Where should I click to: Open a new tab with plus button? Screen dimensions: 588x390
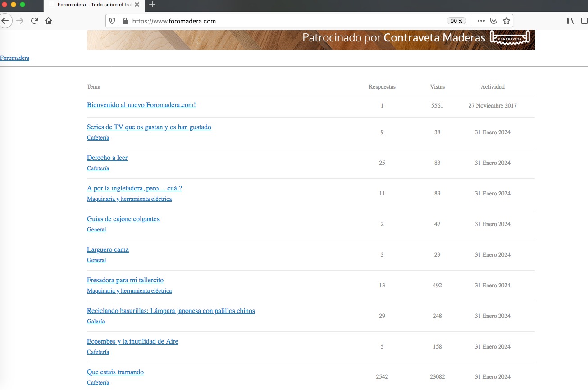[152, 5]
